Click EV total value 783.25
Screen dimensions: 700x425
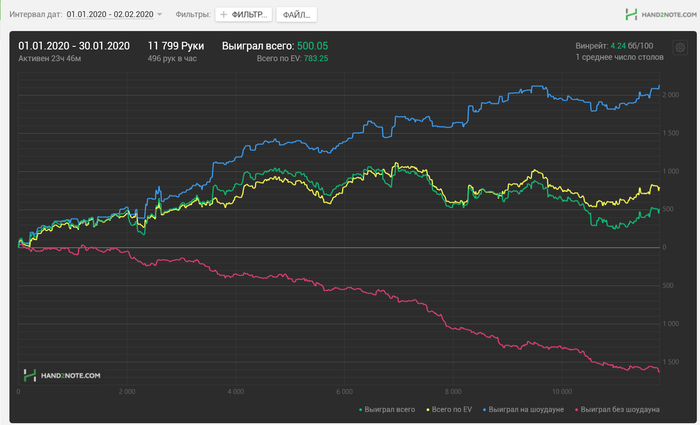[316, 58]
